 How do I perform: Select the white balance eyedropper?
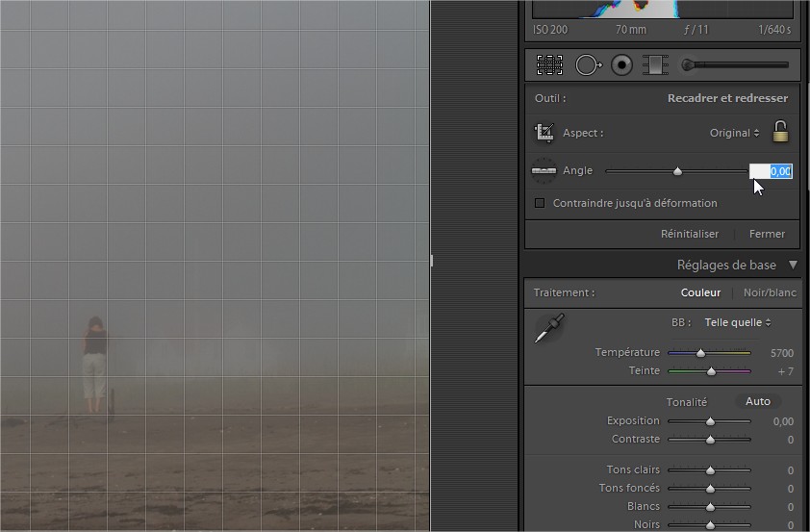coord(549,328)
